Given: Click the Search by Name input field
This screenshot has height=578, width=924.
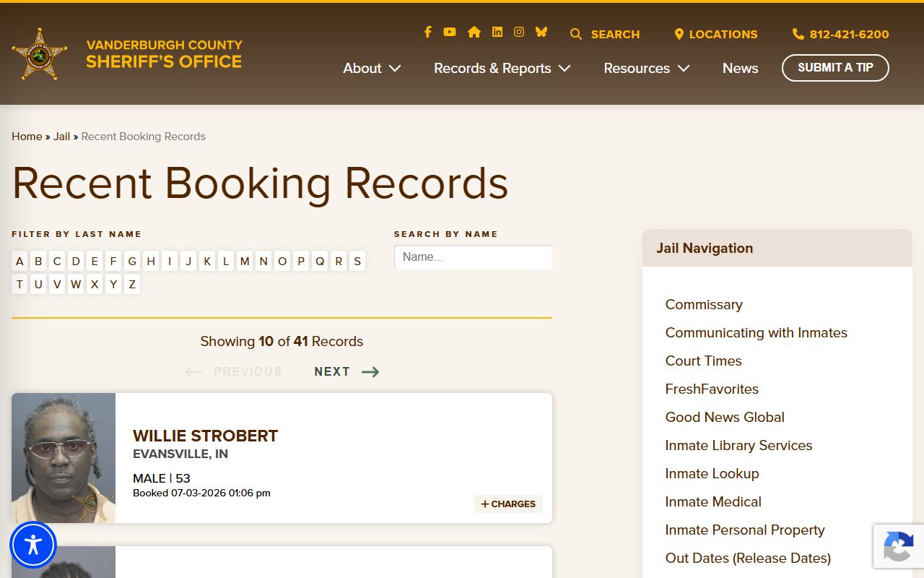Looking at the screenshot, I should click(x=474, y=257).
